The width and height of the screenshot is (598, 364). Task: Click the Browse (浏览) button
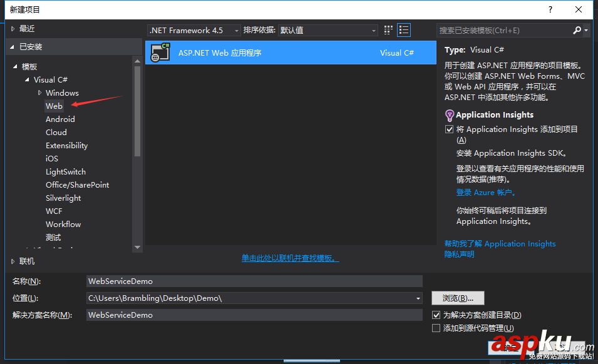pos(458,298)
